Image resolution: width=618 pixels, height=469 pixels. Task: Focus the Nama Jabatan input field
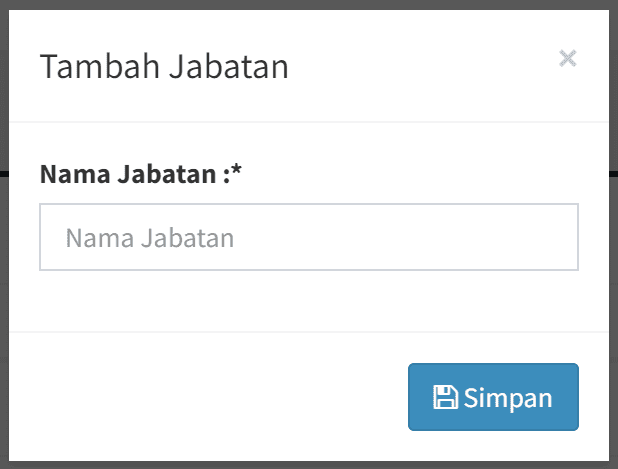(x=309, y=238)
